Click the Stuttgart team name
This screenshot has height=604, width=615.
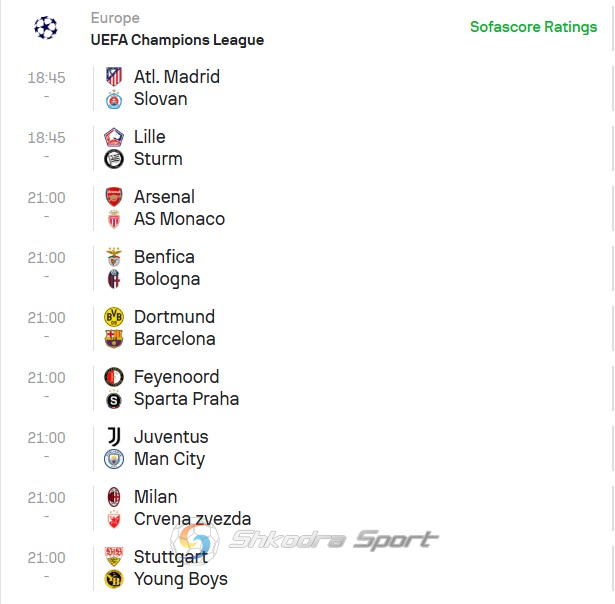[x=171, y=557]
